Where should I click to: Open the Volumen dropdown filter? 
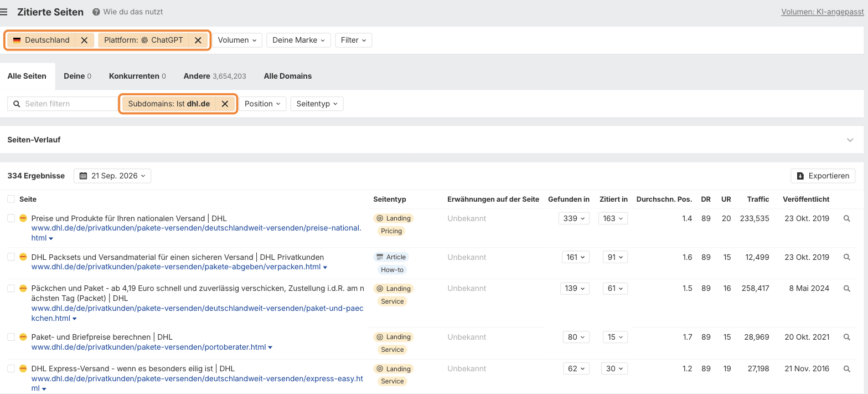[237, 40]
